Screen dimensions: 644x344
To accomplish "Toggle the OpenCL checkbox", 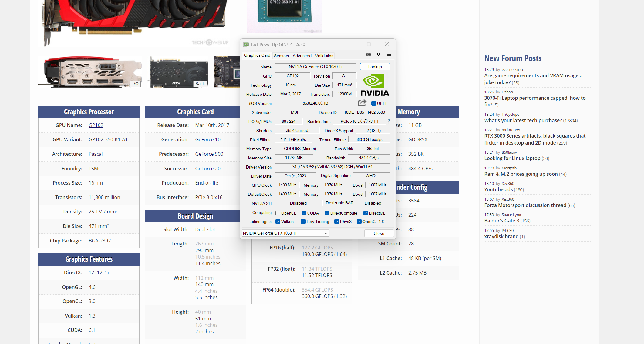I will (x=278, y=213).
